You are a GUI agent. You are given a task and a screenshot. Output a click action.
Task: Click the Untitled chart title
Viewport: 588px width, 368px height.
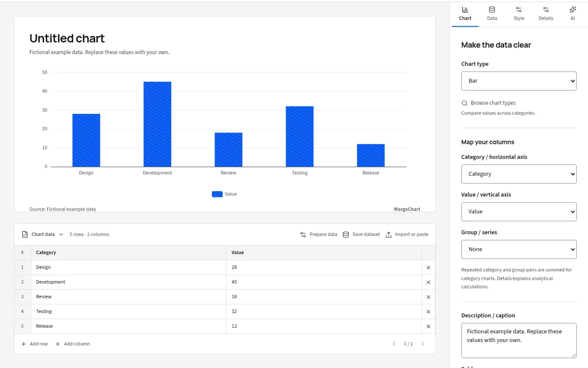(67, 38)
